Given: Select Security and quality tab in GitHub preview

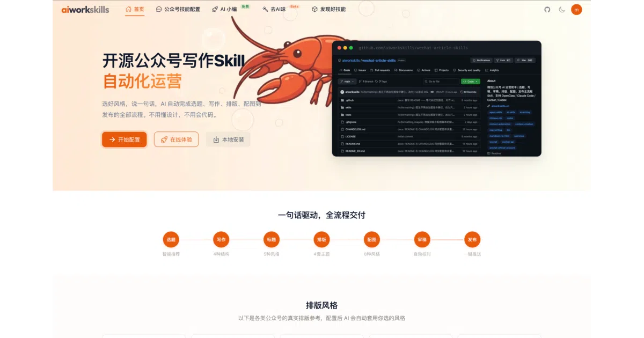Looking at the screenshot, I should 466,70.
